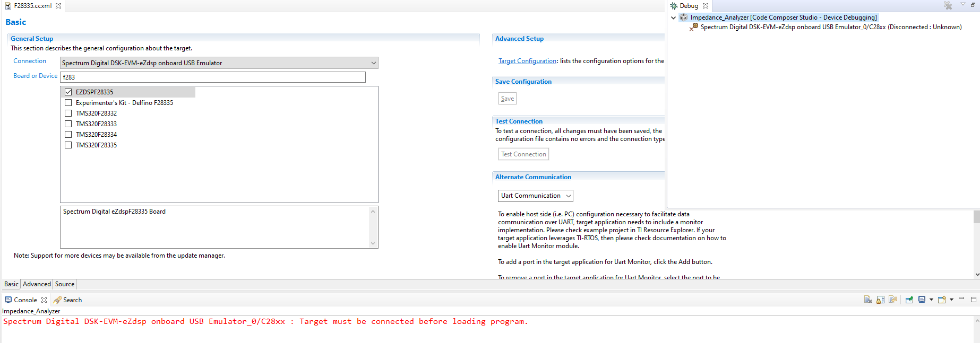Clear the console output

pos(868,300)
